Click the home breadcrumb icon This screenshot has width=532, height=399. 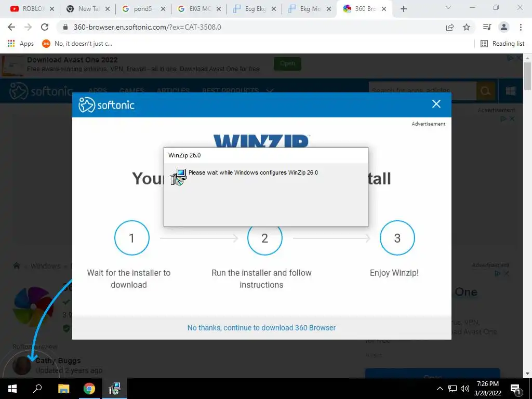[x=17, y=265]
